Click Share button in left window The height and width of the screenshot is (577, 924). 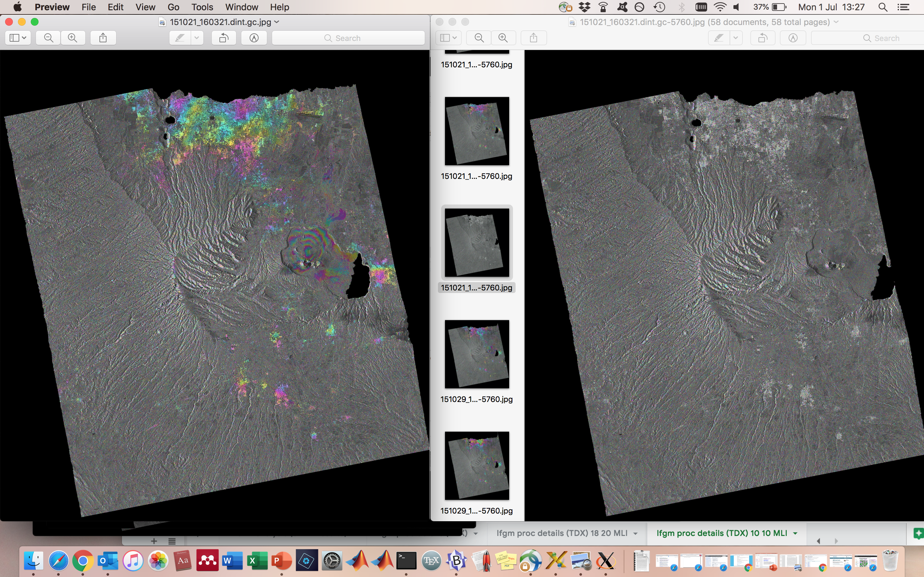point(103,38)
